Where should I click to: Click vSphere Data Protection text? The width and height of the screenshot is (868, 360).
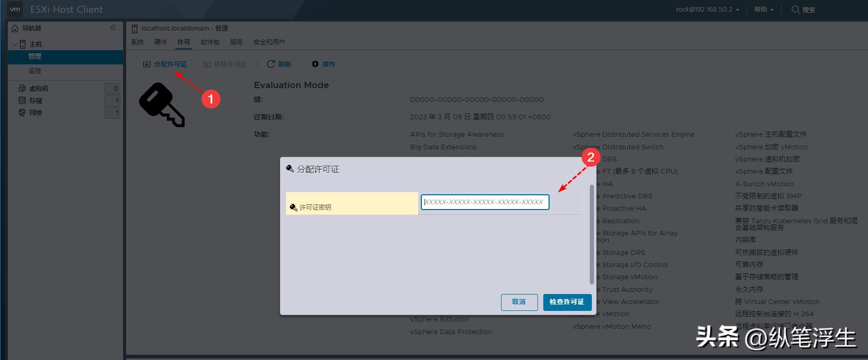[x=451, y=332]
